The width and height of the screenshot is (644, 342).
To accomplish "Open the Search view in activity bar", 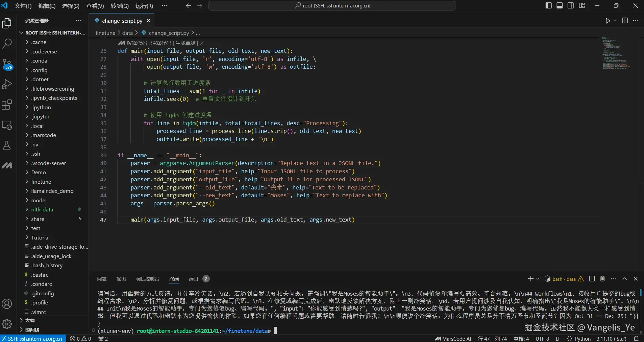I will click(x=7, y=43).
